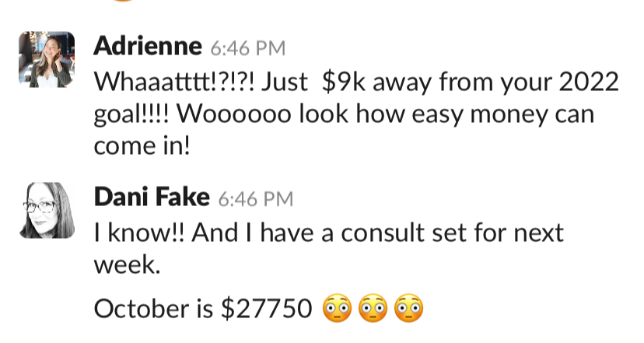Click the "goal!!!!" word in Adrienne's message
This screenshot has height=343, width=644.
(131, 114)
